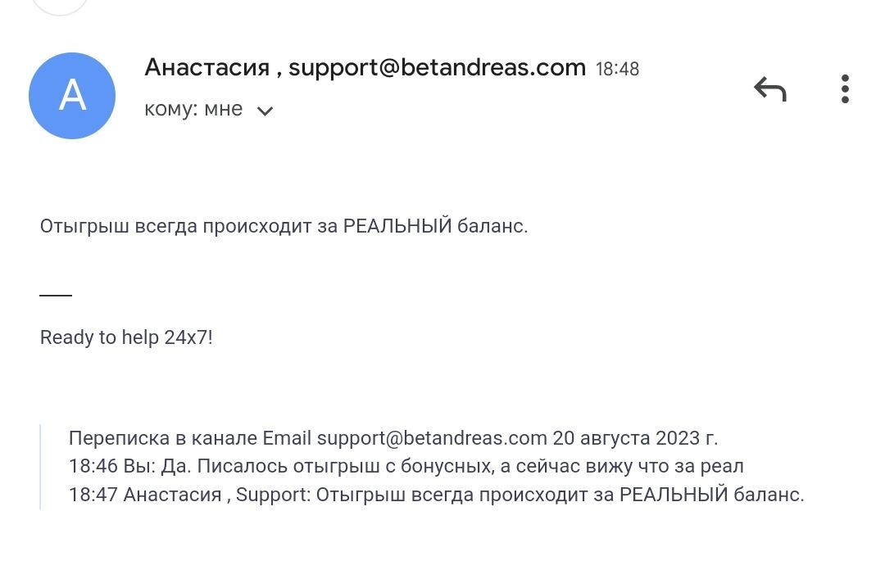The image size is (885, 588).
Task: Click the 18:48 message timestamp
Action: tap(617, 69)
